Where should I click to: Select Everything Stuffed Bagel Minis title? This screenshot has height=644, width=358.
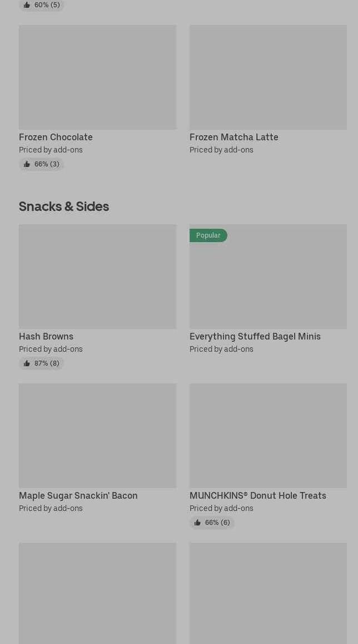(x=255, y=336)
